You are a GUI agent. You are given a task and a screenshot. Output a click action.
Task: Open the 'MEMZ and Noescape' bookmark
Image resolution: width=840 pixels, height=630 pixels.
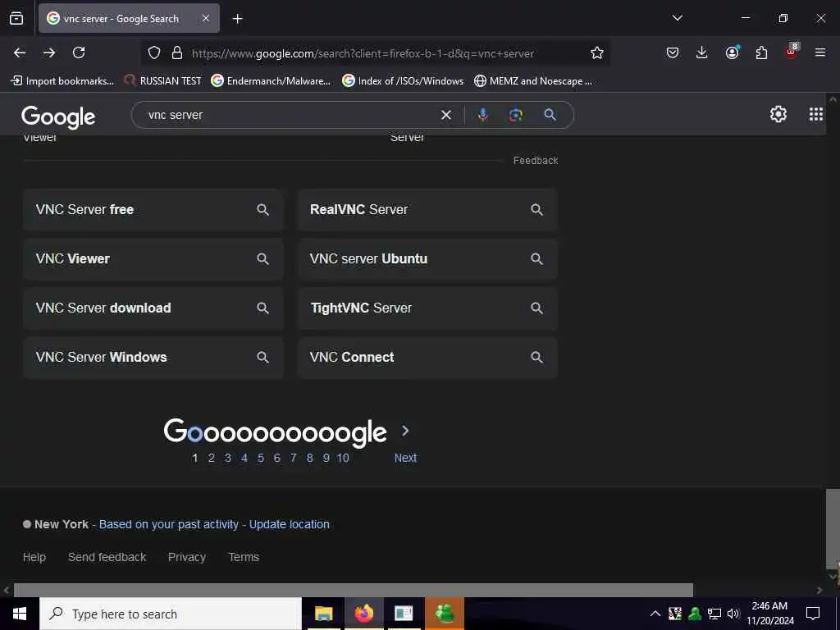pyautogui.click(x=533, y=81)
